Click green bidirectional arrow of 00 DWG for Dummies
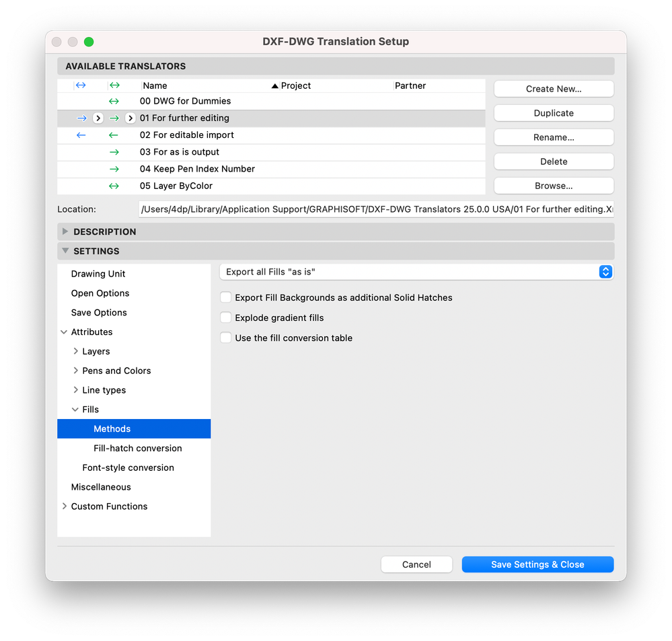The width and height of the screenshot is (672, 641). (114, 101)
